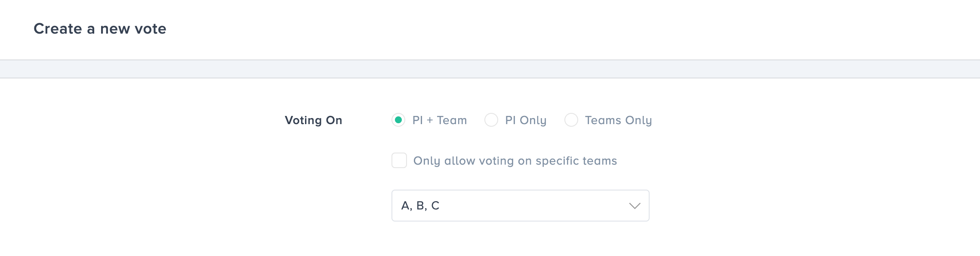Click the "Create a new vote" heading

click(100, 29)
